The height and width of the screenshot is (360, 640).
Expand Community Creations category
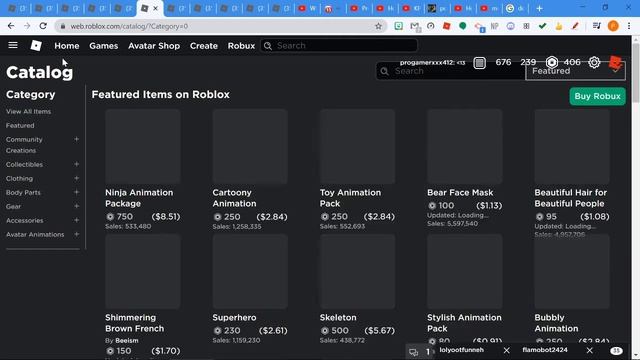(76, 139)
